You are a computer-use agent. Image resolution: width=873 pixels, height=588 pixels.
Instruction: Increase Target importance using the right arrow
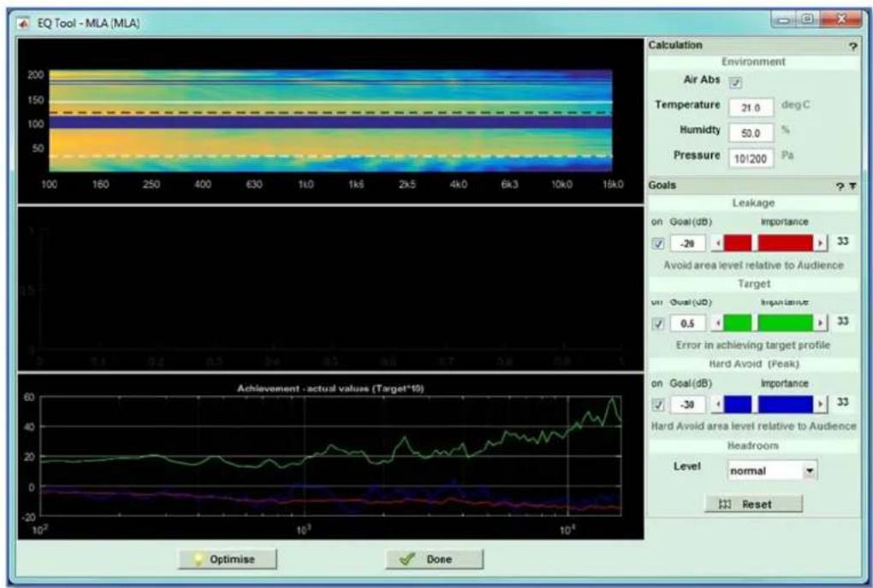pos(820,324)
